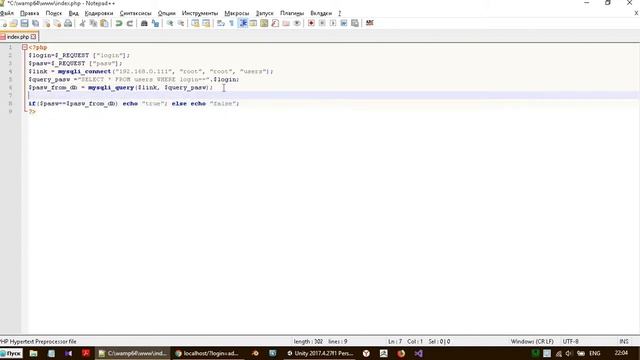This screenshot has height=360, width=640.
Task: Switch to Unity 2017.4.27f1 taskbar window
Action: tap(320, 353)
